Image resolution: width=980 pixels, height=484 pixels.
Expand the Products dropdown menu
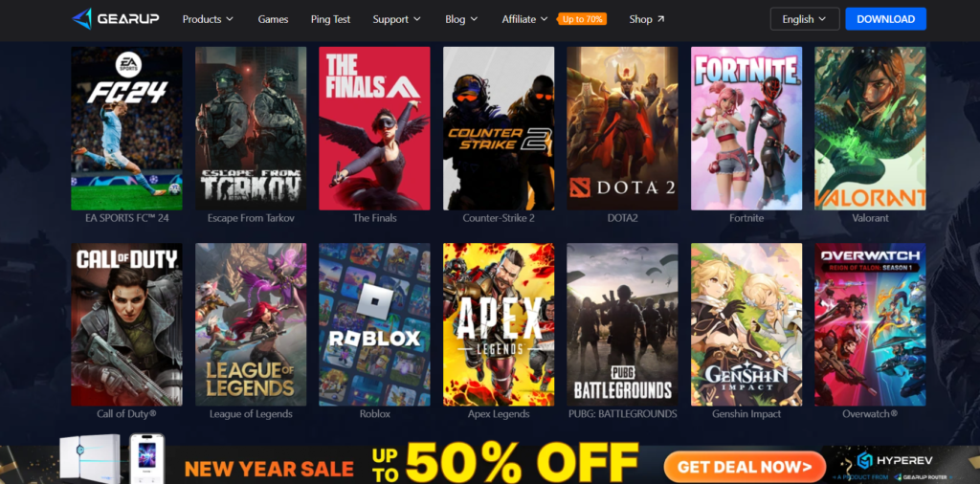pyautogui.click(x=208, y=19)
